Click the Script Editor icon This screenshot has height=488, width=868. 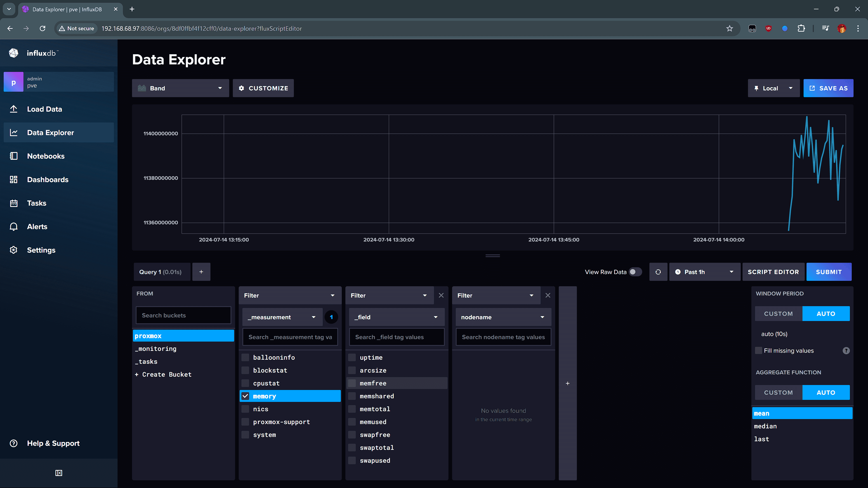[773, 272]
